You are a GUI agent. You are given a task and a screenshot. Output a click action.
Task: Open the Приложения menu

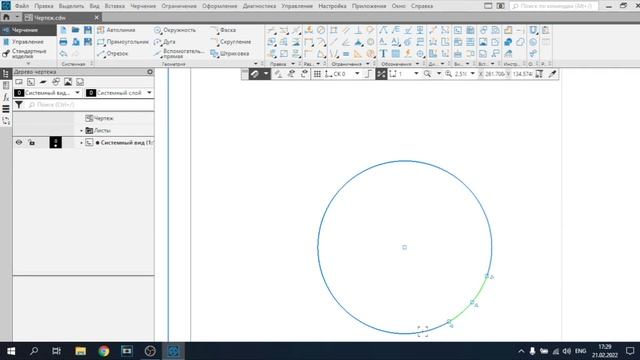tap(369, 6)
